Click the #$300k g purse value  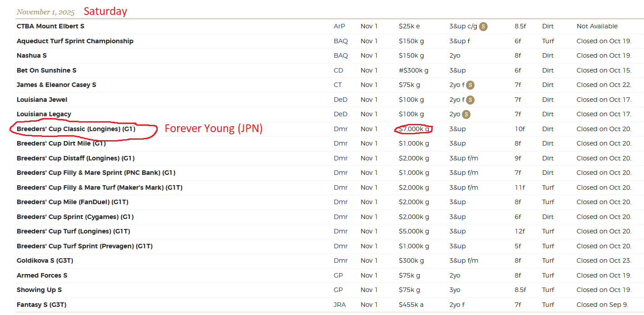pos(414,70)
